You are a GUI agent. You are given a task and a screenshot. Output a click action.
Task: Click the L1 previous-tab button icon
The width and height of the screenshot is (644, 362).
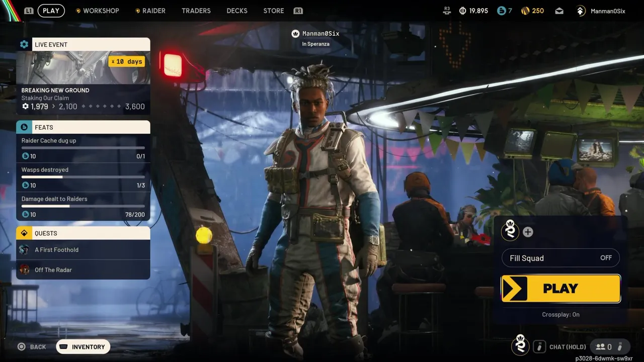pos(29,11)
